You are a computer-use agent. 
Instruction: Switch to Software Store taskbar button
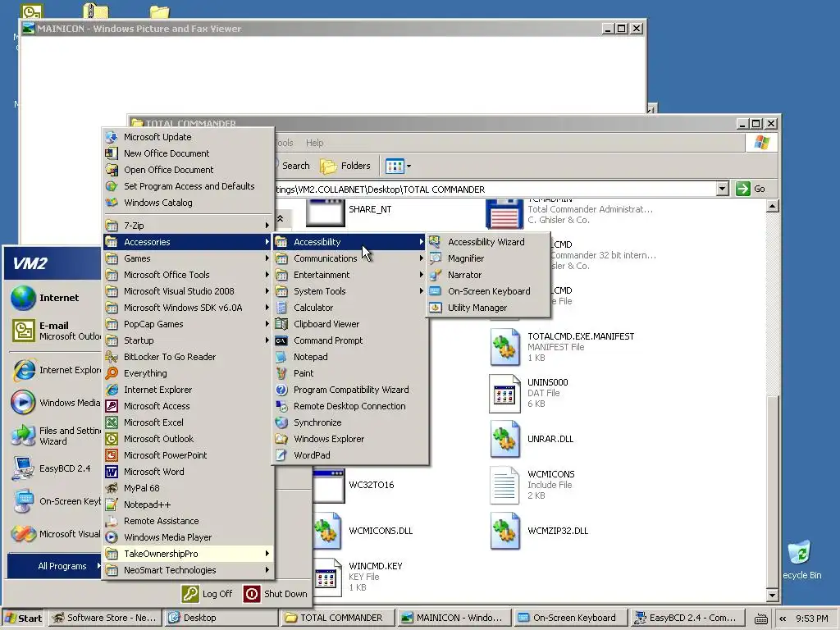coord(104,618)
